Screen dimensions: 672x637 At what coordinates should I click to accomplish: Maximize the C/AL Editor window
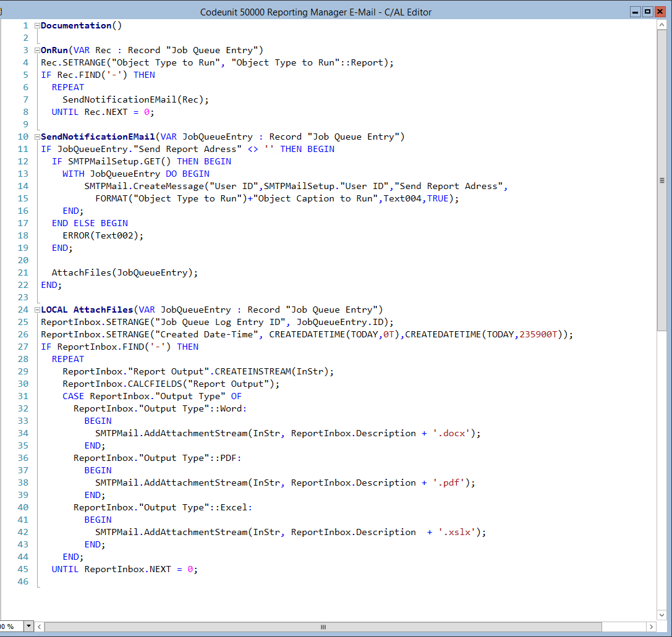(x=648, y=11)
